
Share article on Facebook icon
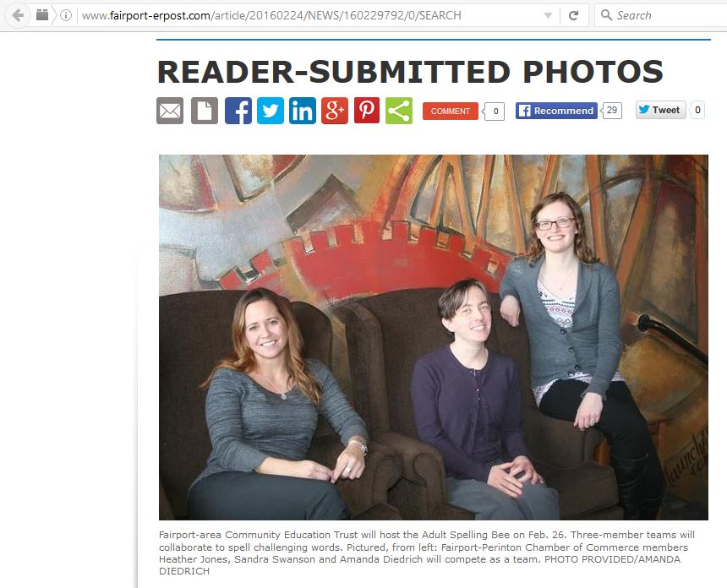click(x=238, y=111)
